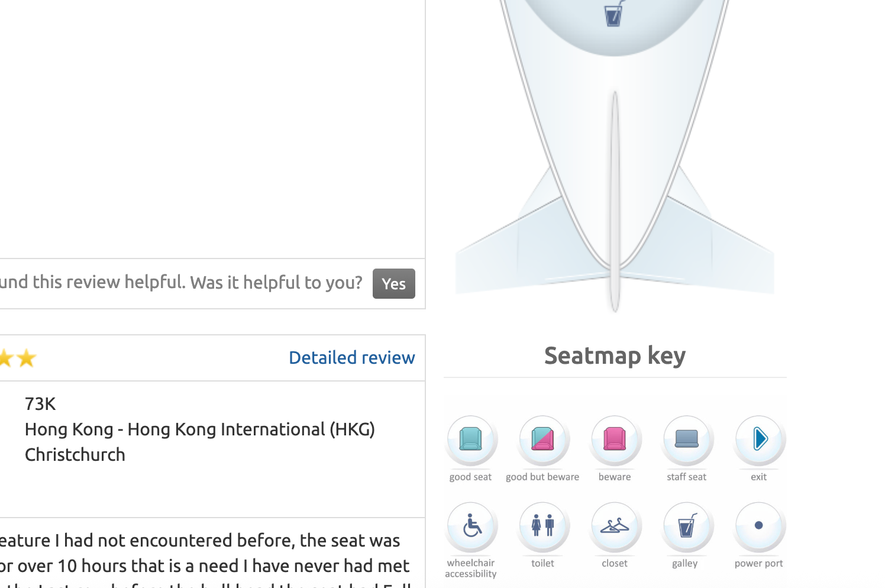
Task: Click the Christchurch destination text
Action: (x=75, y=454)
